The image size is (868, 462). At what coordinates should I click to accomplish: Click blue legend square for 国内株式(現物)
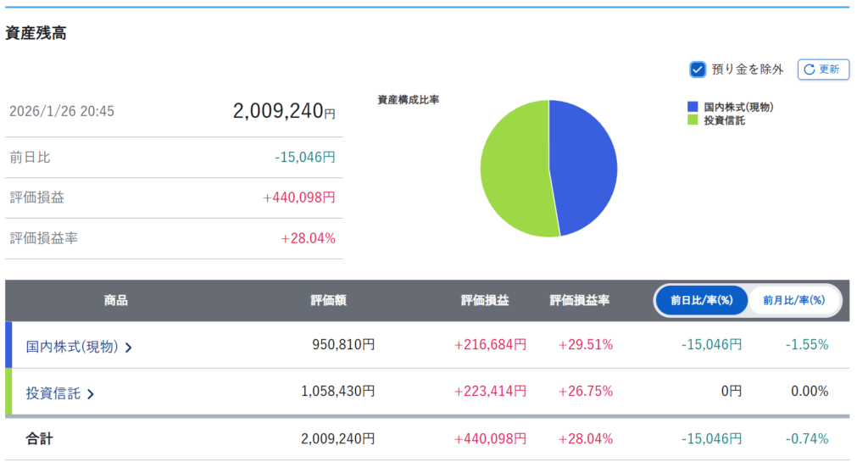point(693,108)
